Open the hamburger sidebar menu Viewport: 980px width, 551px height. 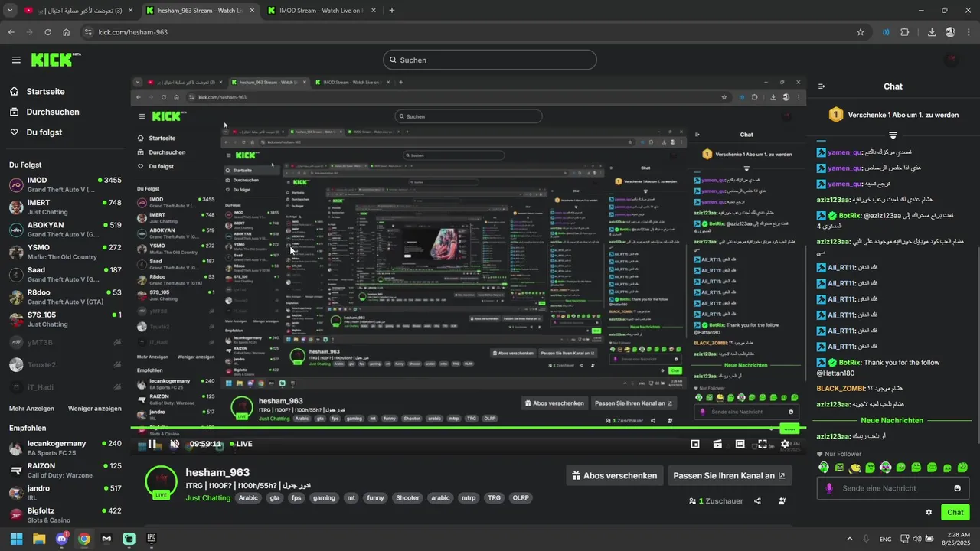coord(16,60)
